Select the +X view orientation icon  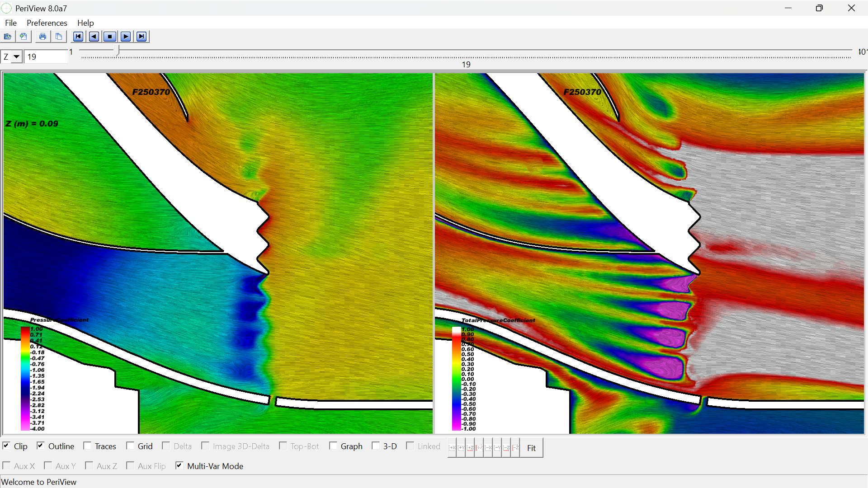(452, 448)
